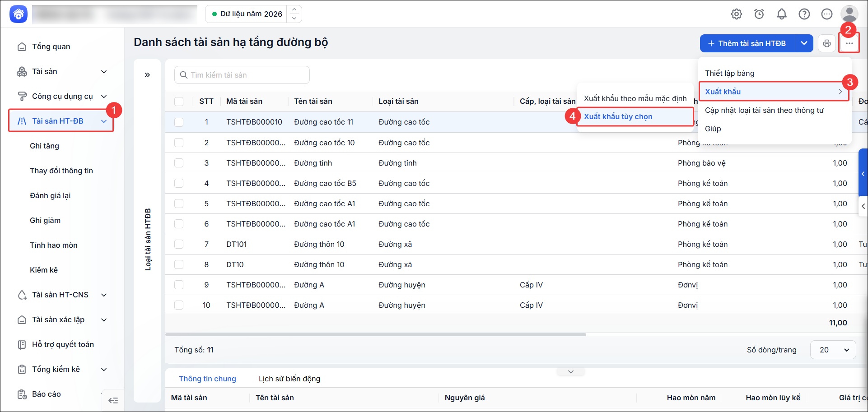Collapse the Tài sản HT-ĐB sidebar menu

104,121
